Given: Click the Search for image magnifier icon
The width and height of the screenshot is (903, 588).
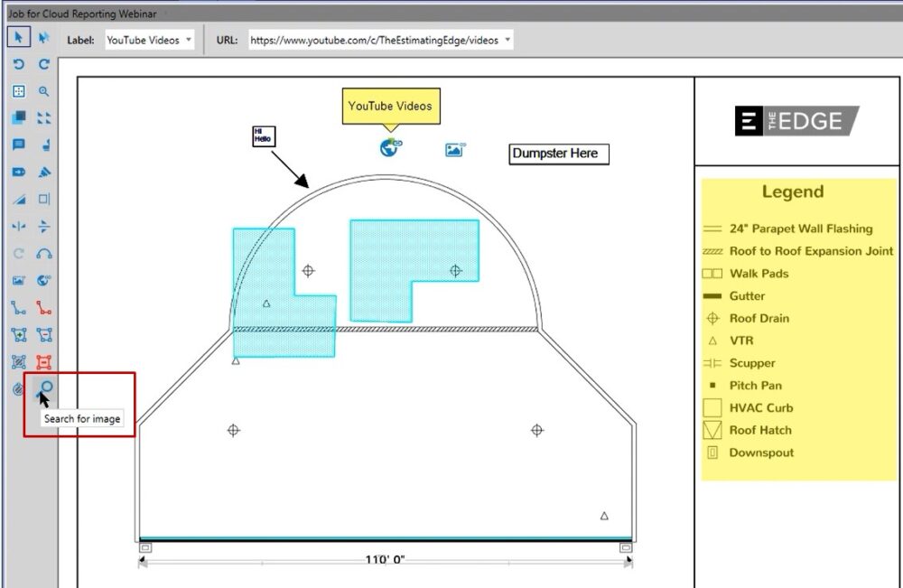Looking at the screenshot, I should [x=44, y=388].
